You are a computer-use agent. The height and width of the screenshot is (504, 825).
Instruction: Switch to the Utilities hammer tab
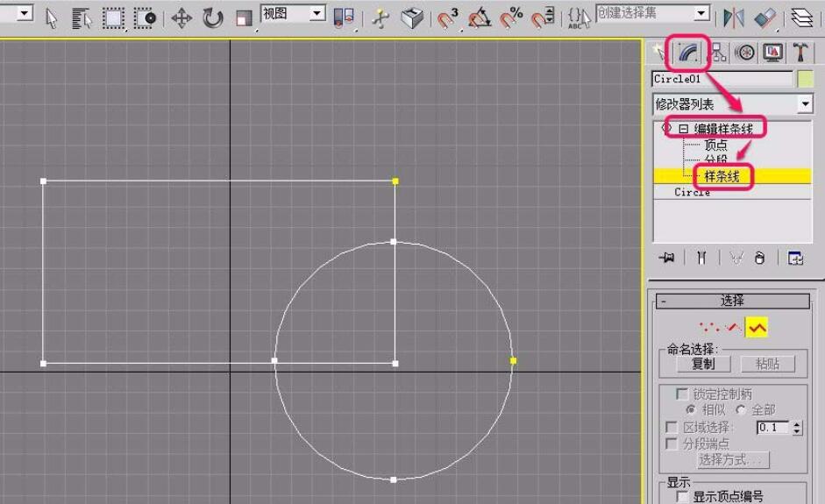[x=800, y=53]
